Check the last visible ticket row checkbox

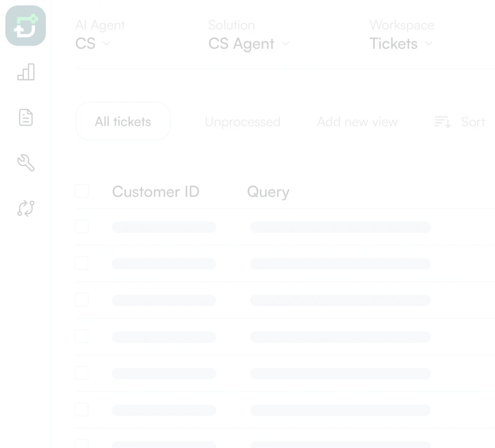pyautogui.click(x=82, y=444)
